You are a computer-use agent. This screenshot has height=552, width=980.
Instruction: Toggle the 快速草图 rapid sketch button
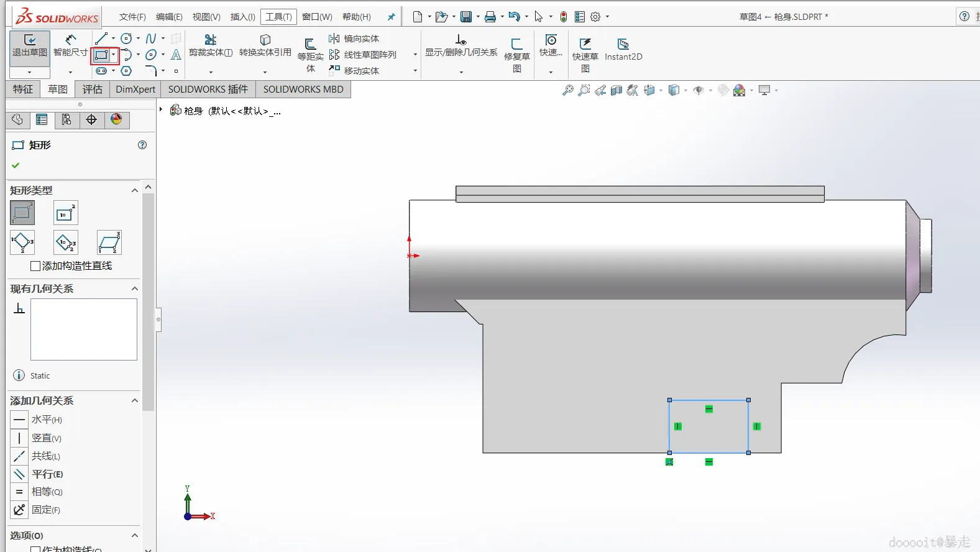pyautogui.click(x=585, y=50)
